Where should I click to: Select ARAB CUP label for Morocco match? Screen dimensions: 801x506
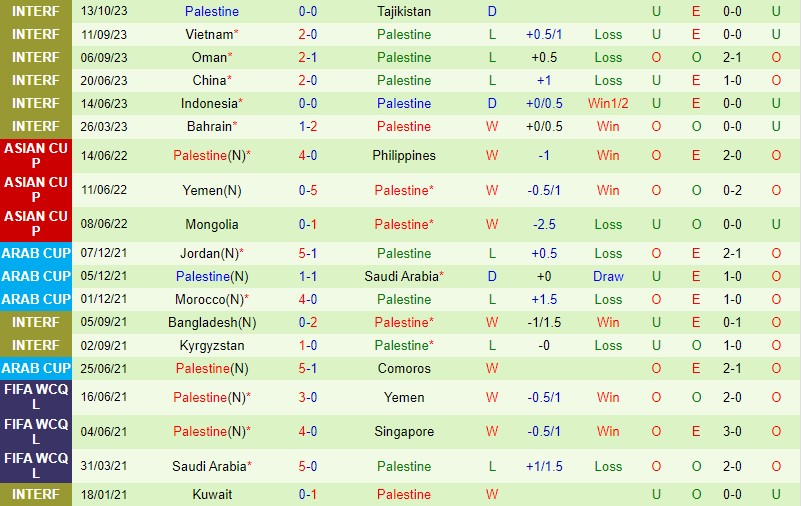36,299
